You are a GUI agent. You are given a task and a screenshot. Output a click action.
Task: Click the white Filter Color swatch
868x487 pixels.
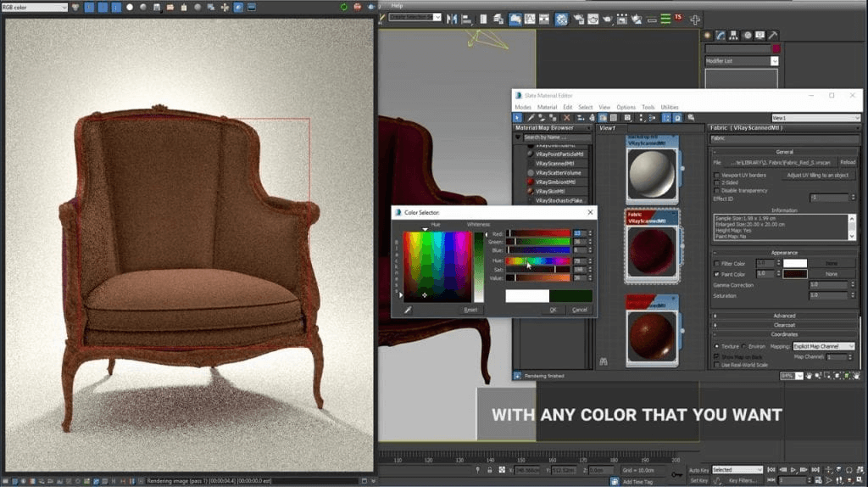pyautogui.click(x=795, y=263)
